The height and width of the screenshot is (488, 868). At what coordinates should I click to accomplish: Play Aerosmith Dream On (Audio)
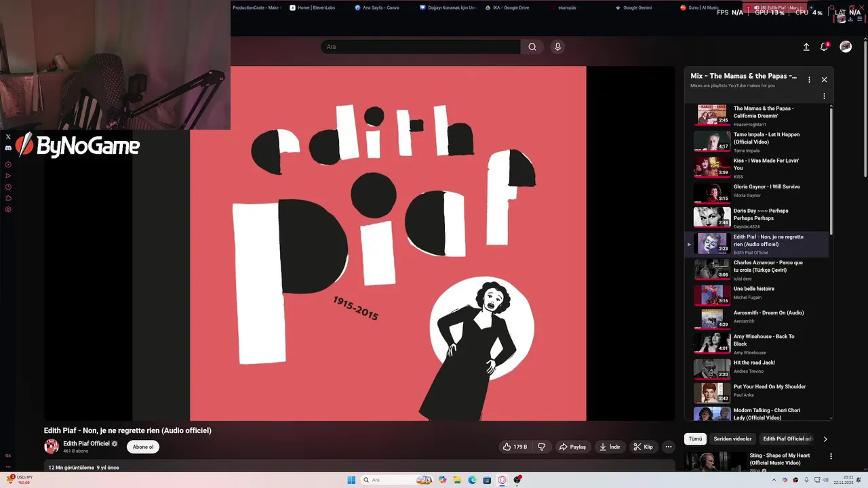coord(756,319)
